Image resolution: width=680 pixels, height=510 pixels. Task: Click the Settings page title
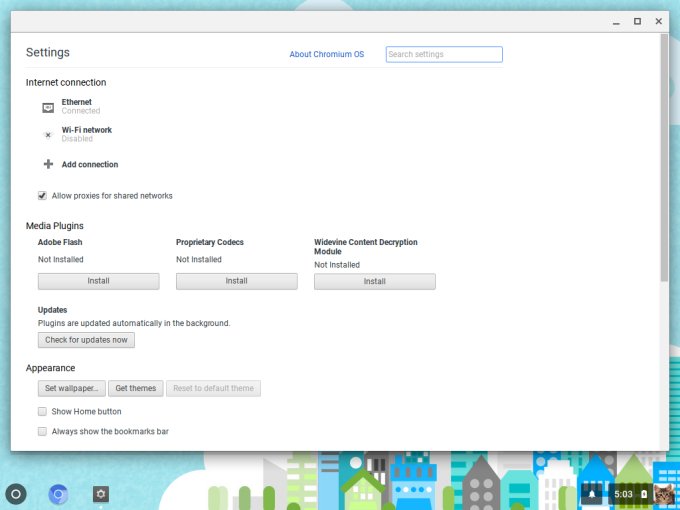click(48, 52)
